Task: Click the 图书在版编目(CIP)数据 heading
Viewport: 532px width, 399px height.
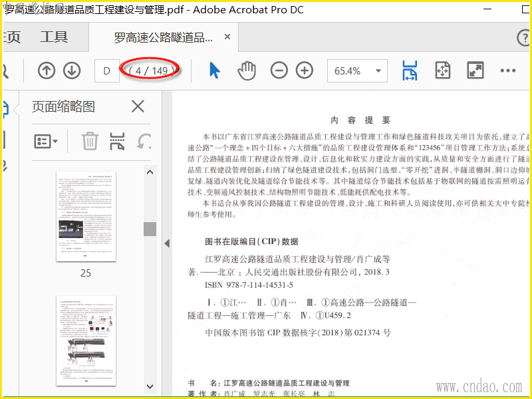Action: (251, 241)
